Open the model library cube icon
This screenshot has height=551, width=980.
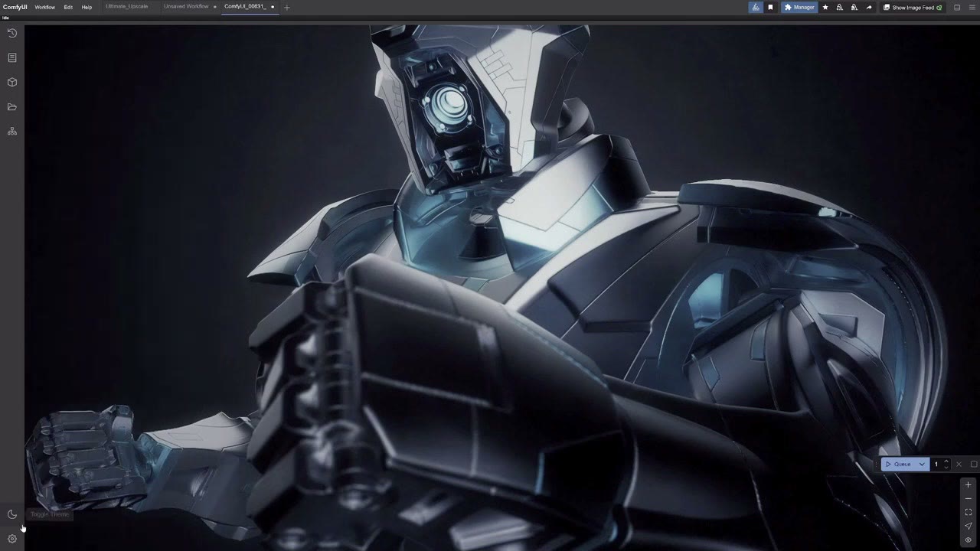point(12,82)
